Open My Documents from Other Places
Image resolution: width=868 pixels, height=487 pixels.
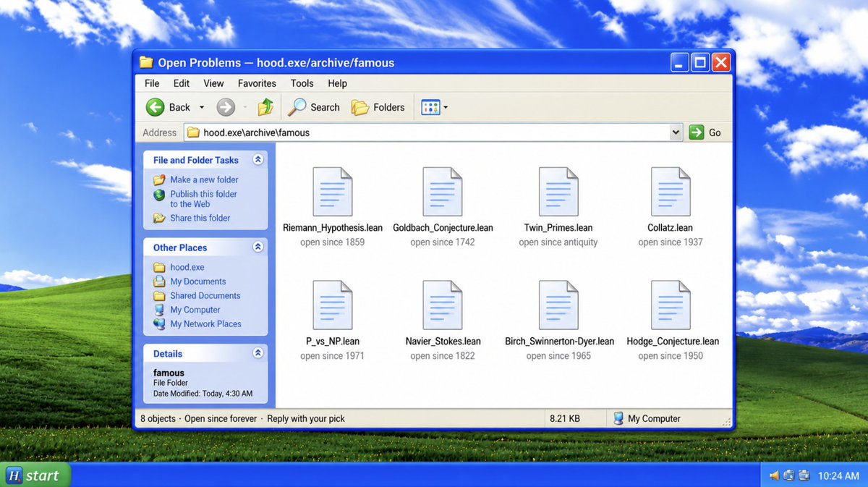[x=190, y=281]
